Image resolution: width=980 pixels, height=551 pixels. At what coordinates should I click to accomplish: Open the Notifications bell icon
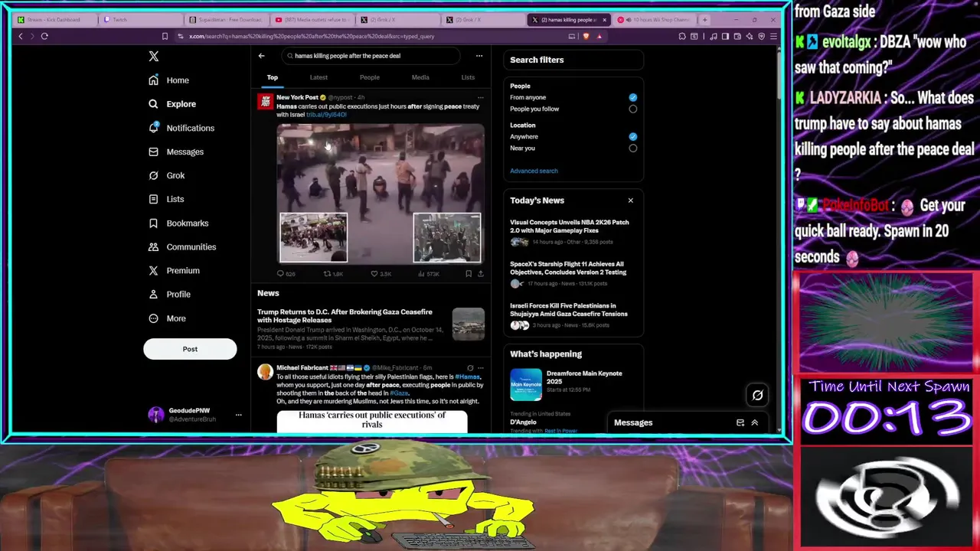[x=154, y=128]
